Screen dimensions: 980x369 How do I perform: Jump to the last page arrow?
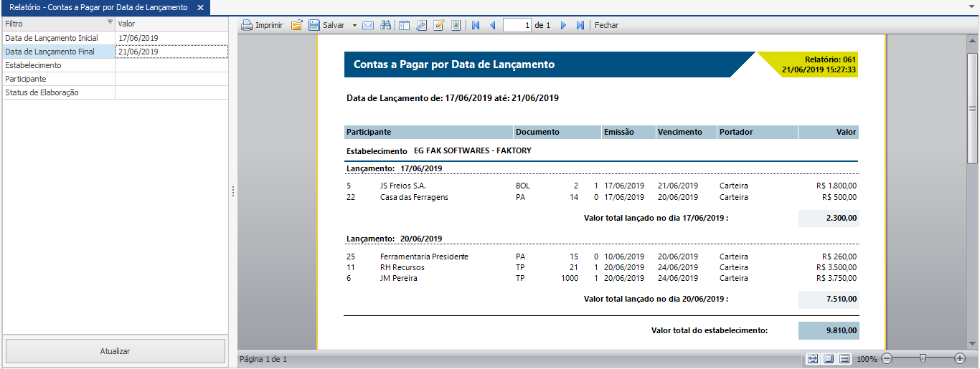click(580, 25)
